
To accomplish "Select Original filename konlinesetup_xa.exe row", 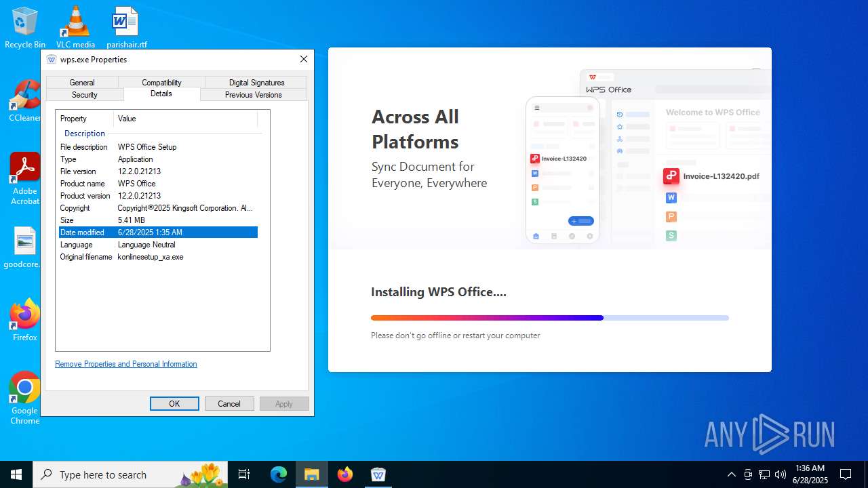I will (x=158, y=257).
